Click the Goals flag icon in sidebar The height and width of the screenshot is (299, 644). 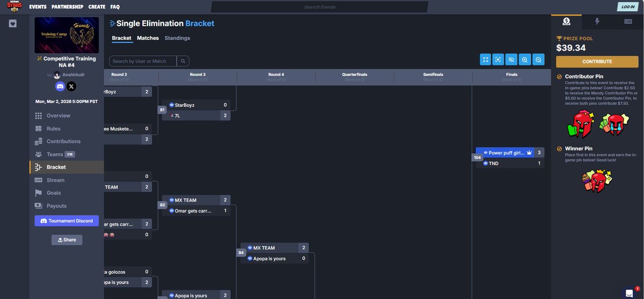click(x=38, y=193)
